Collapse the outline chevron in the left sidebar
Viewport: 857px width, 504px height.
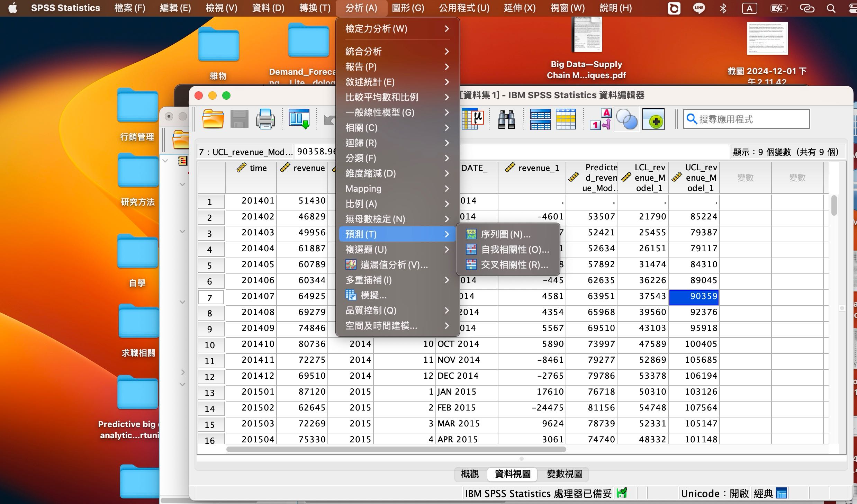click(x=165, y=160)
